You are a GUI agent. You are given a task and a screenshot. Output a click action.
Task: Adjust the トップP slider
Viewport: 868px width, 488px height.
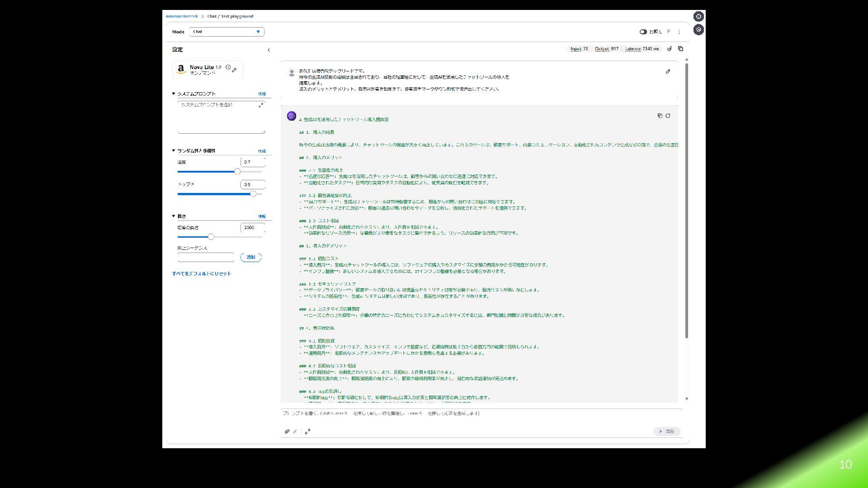point(253,194)
